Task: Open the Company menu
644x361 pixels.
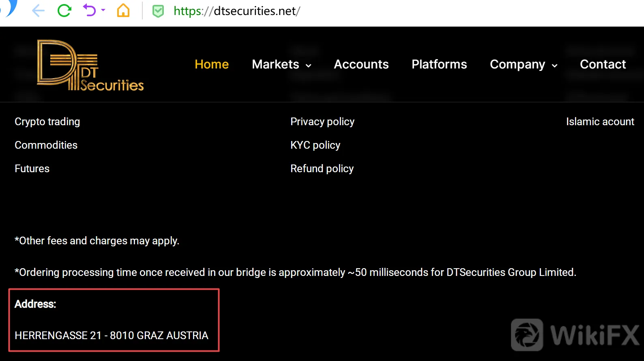Action: 517,64
